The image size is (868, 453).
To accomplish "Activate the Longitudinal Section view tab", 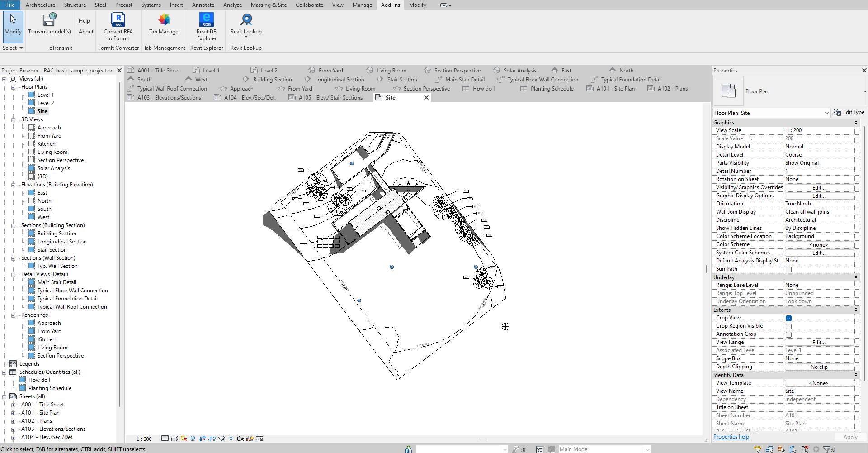I will pyautogui.click(x=339, y=79).
